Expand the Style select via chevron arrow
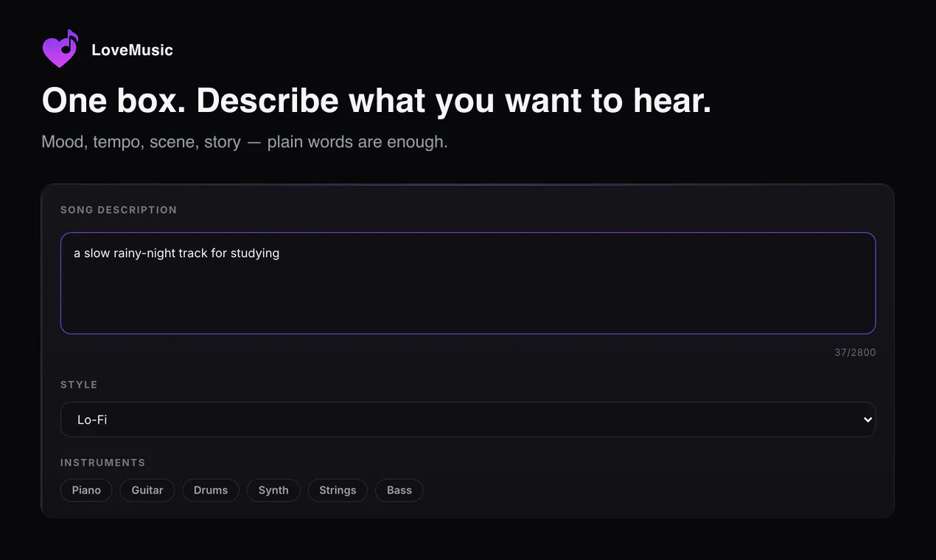This screenshot has width=936, height=560. click(867, 419)
